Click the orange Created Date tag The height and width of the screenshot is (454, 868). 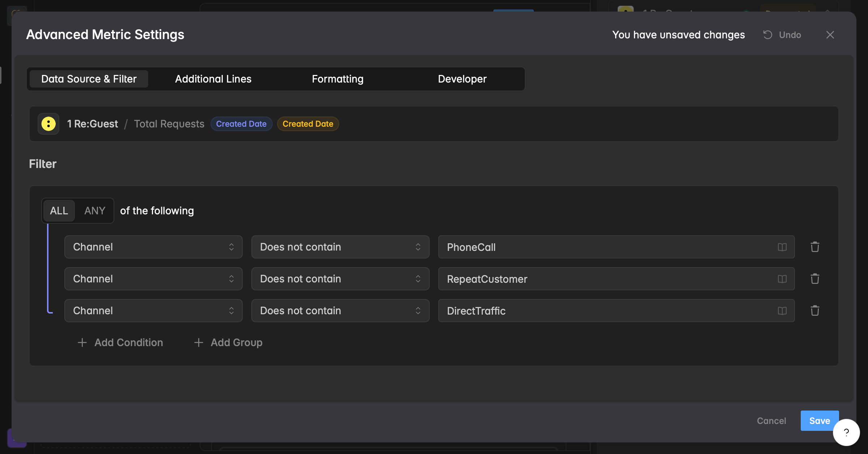point(308,124)
